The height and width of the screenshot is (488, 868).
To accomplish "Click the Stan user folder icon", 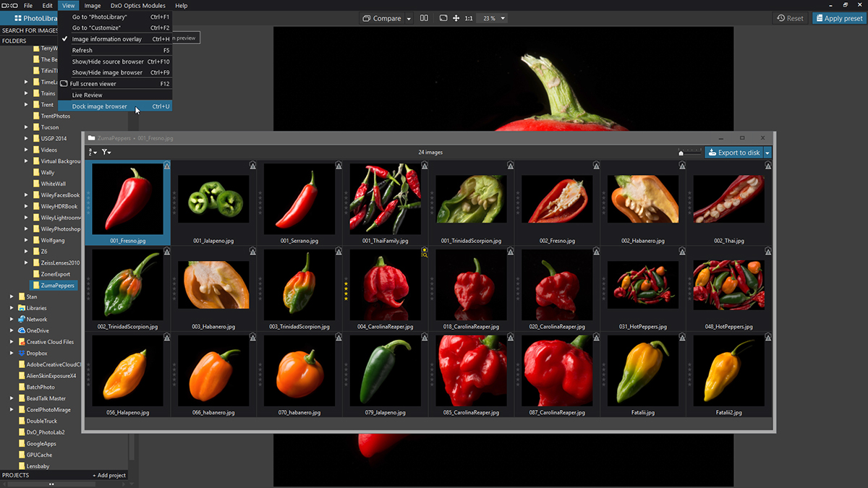I will [x=22, y=296].
